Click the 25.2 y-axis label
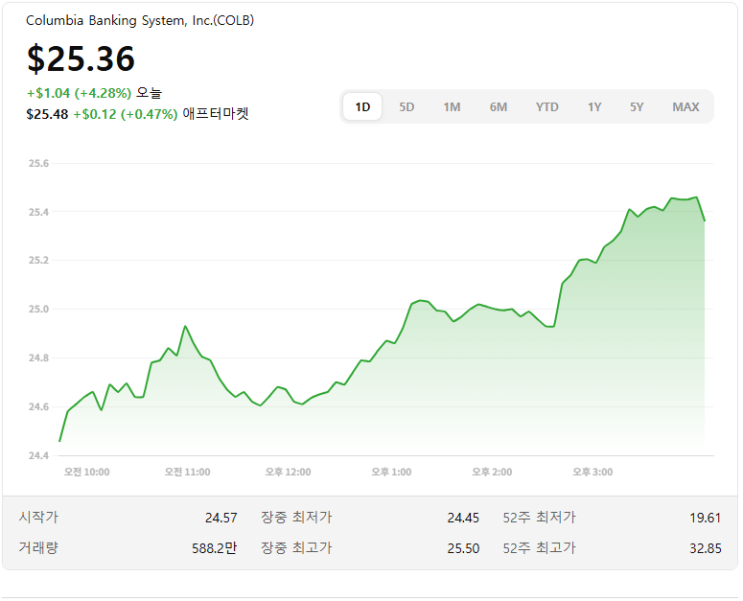This screenshot has width=743, height=601. [38, 260]
